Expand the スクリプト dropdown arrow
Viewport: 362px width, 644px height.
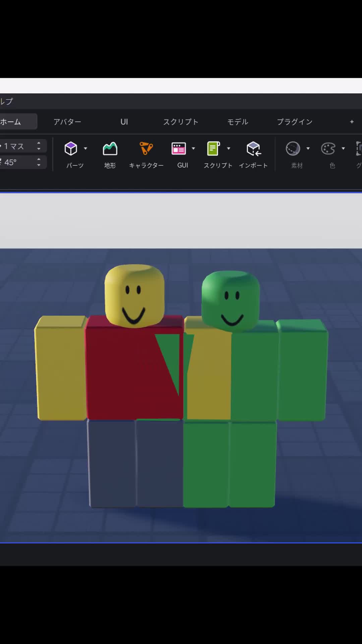229,148
